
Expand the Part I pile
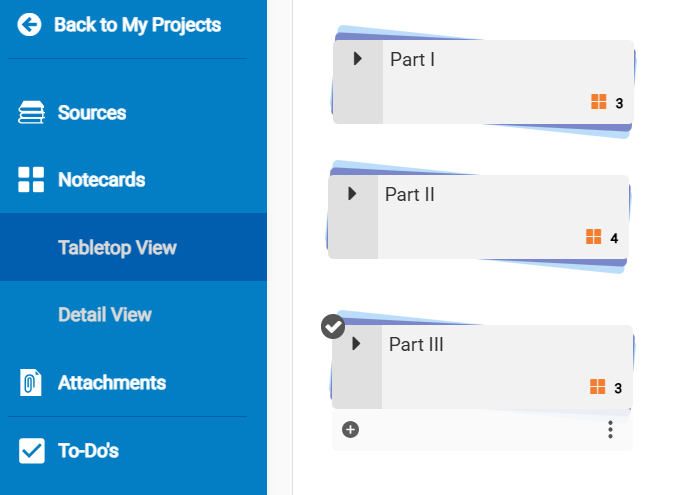click(357, 59)
